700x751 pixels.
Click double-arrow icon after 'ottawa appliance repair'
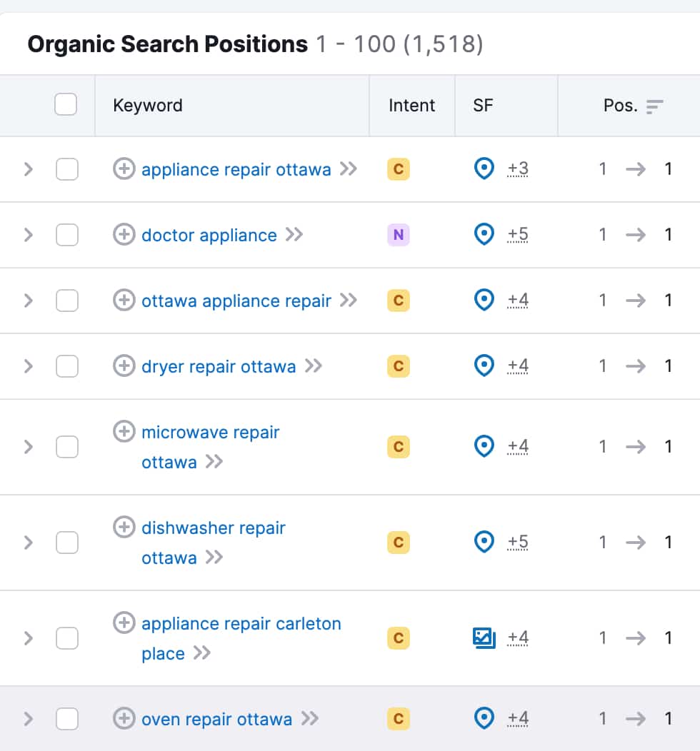pos(349,301)
